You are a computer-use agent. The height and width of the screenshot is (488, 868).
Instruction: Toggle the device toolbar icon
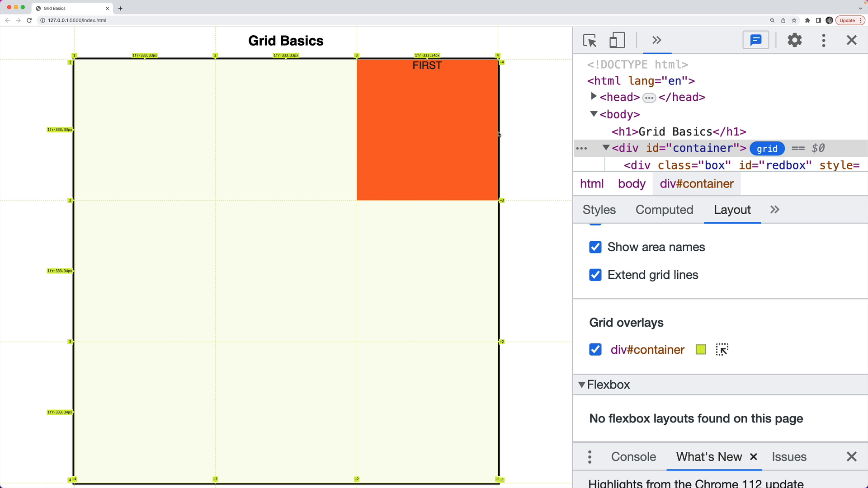coord(617,40)
